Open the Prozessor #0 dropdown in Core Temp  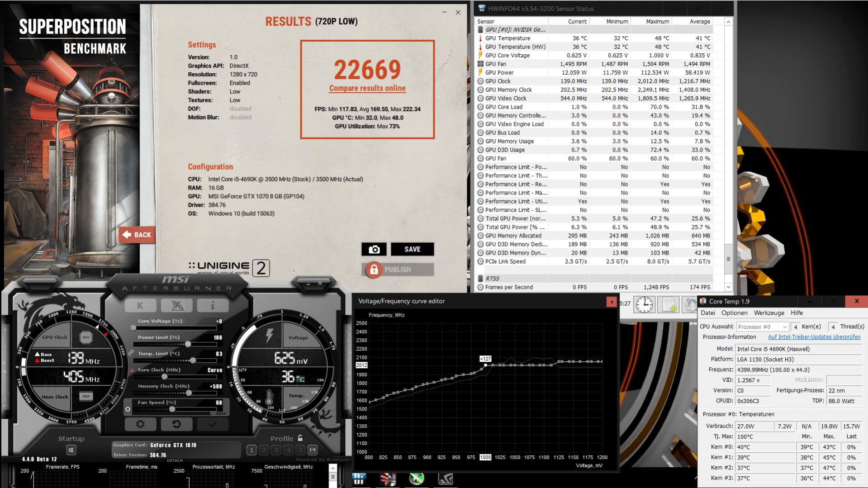pos(762,327)
